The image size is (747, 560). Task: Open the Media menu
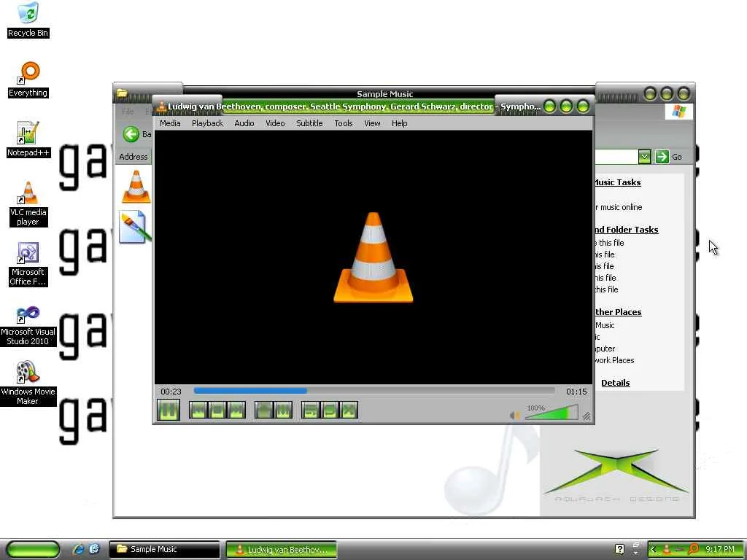point(170,123)
